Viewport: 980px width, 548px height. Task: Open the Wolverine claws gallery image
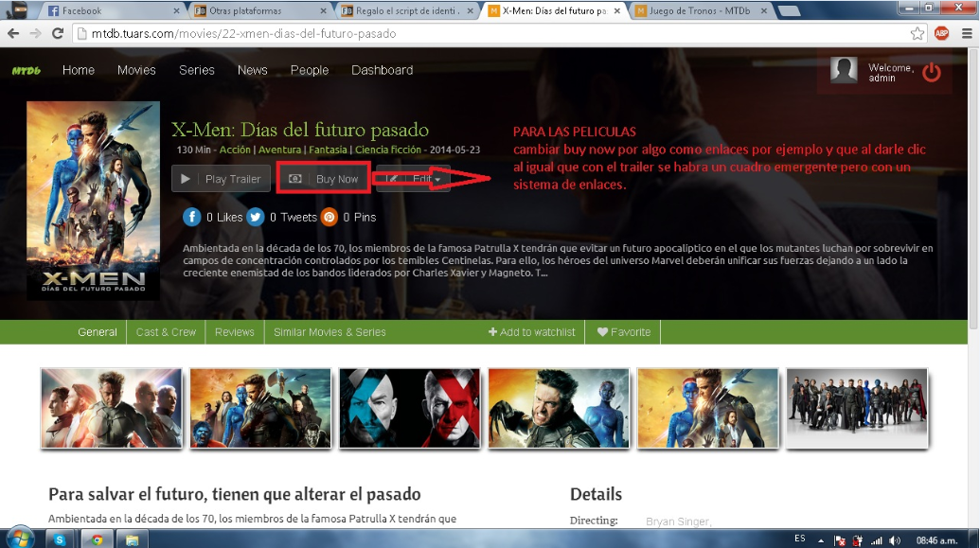click(559, 408)
